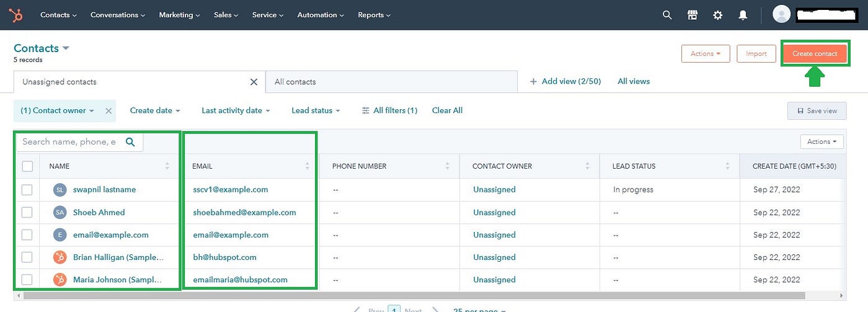Click Brian Halligan's HubSpot avatar

(60, 257)
